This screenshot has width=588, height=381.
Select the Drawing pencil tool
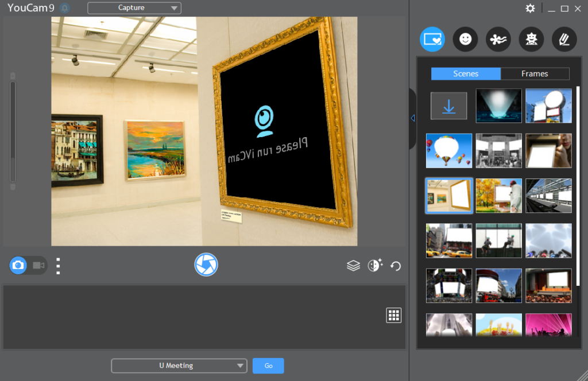564,39
